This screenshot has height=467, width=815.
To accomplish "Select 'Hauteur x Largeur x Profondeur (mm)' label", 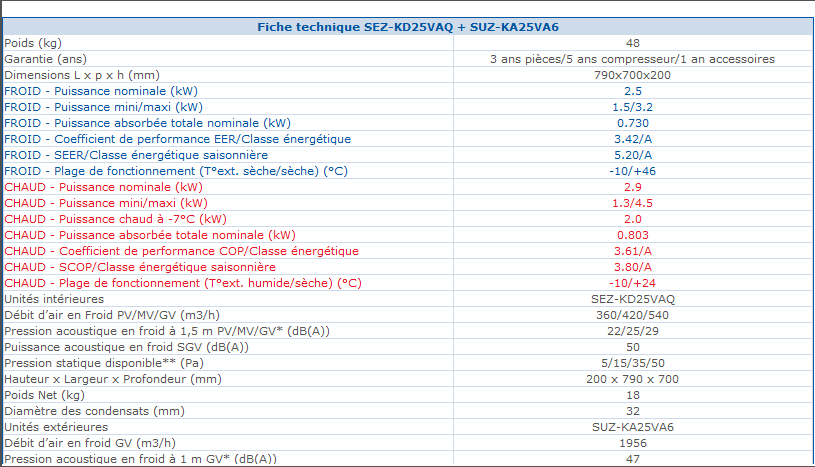I will [113, 379].
